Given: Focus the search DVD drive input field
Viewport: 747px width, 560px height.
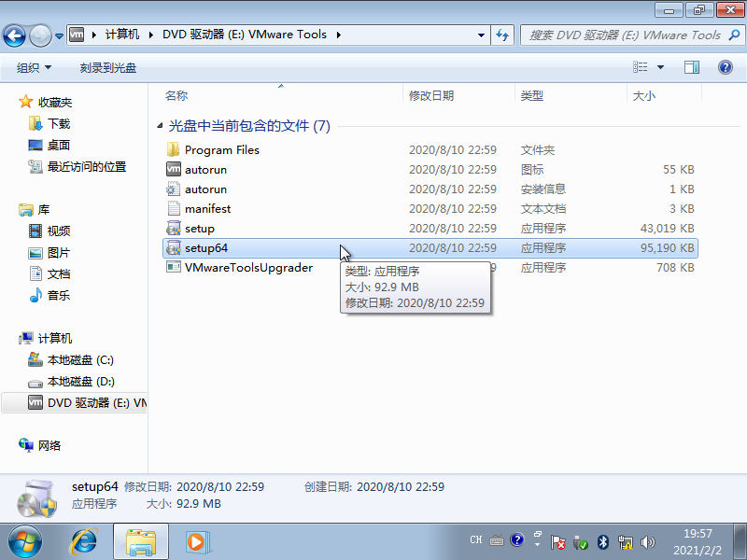Looking at the screenshot, I should [x=624, y=35].
